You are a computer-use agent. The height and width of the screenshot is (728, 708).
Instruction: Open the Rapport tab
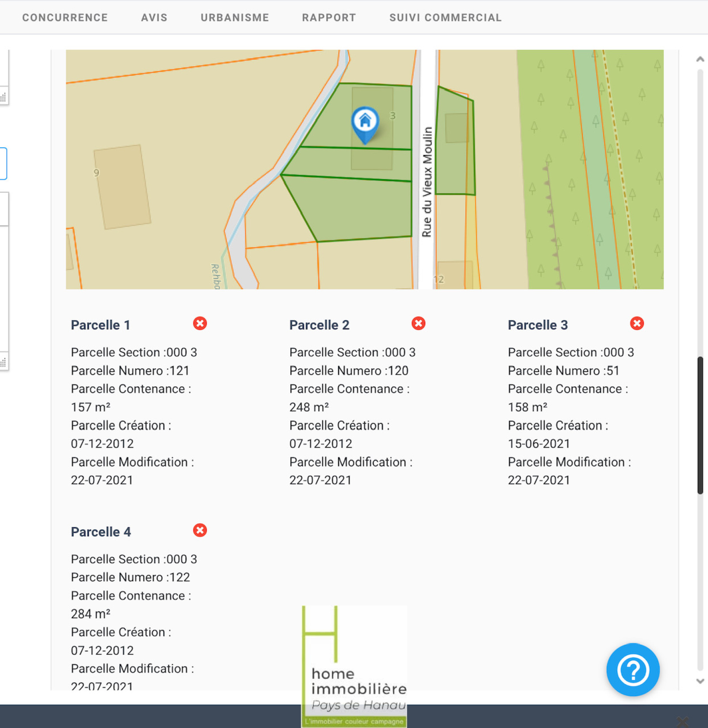point(329,18)
